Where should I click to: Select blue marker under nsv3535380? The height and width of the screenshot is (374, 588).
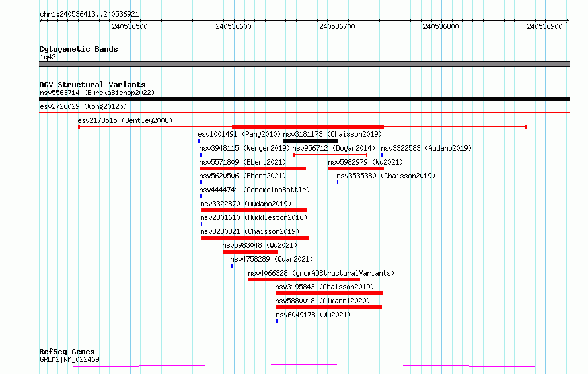pos(338,182)
